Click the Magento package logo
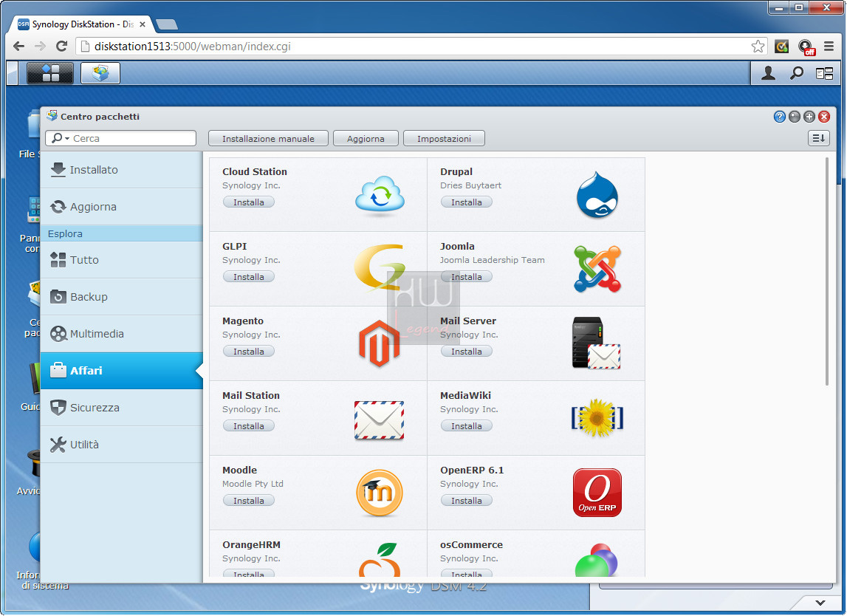This screenshot has width=847, height=616. click(x=380, y=343)
